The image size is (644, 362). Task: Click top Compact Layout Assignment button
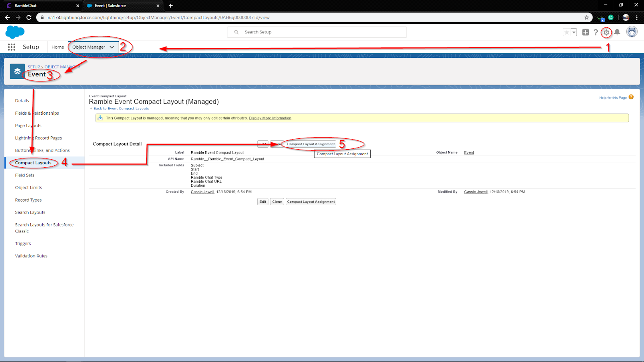point(311,144)
